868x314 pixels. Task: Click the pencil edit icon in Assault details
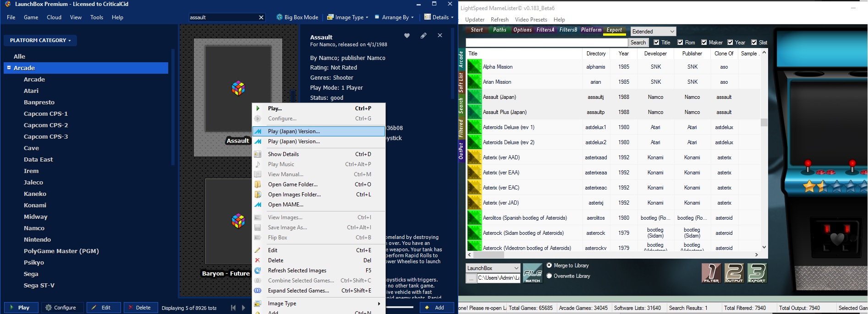coord(423,36)
